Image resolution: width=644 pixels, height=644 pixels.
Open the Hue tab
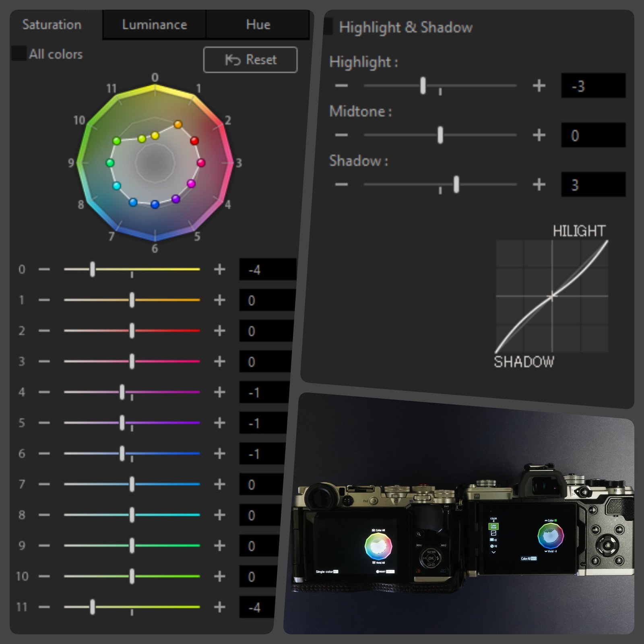coord(258,24)
